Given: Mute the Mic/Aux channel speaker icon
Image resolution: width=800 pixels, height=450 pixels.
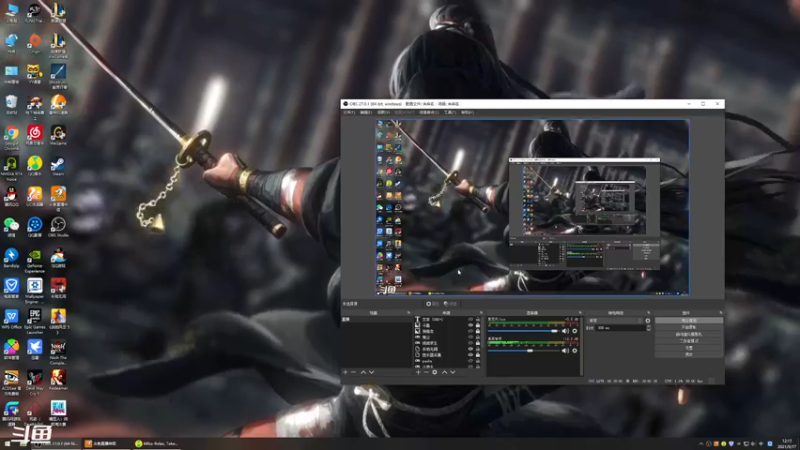Looking at the screenshot, I should [x=565, y=331].
